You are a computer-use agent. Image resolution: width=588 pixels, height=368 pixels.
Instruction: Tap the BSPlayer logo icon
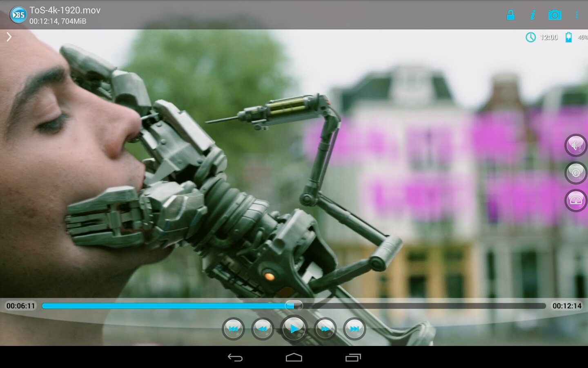[x=18, y=15]
